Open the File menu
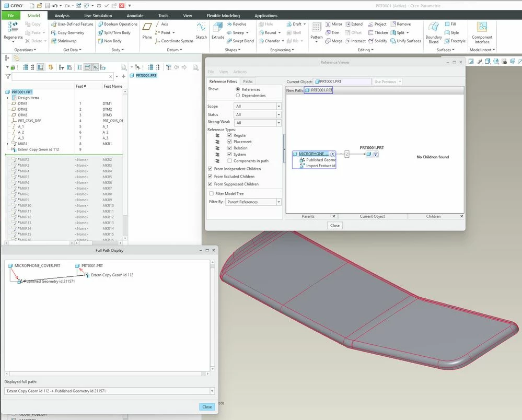 pos(10,15)
